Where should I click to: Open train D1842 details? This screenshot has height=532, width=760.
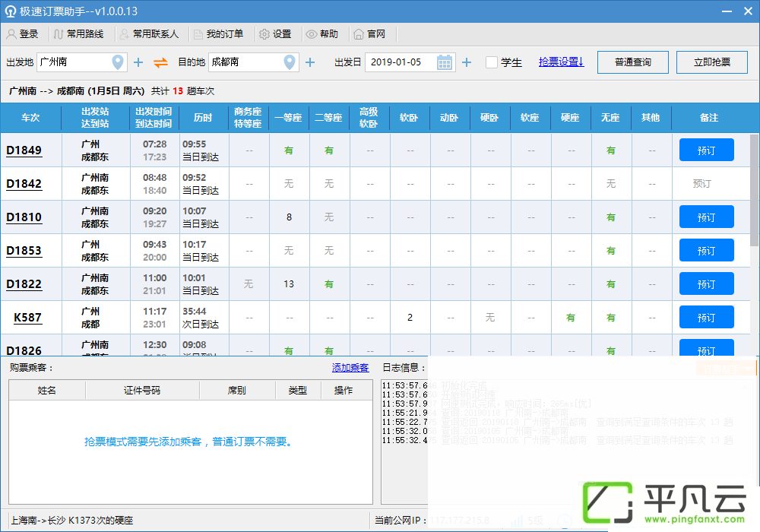click(x=24, y=184)
